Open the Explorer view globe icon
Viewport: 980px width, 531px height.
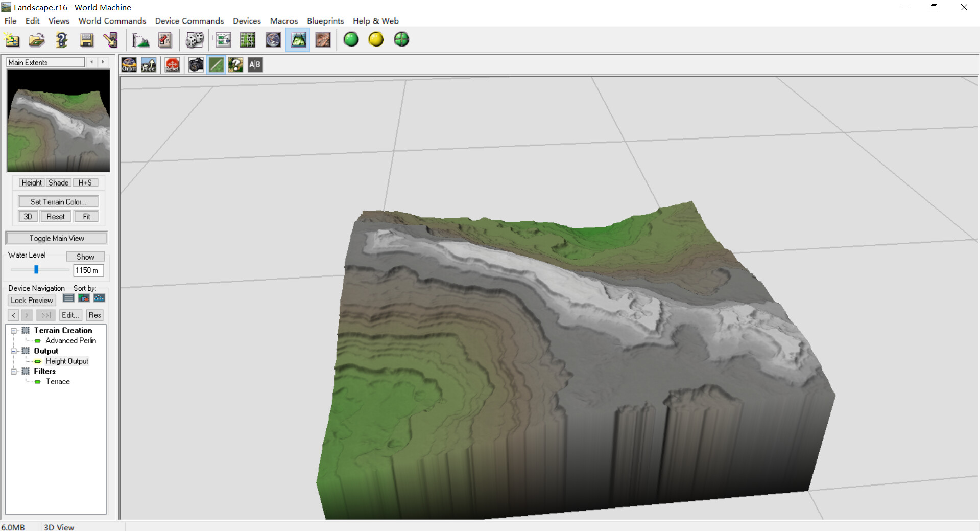273,40
